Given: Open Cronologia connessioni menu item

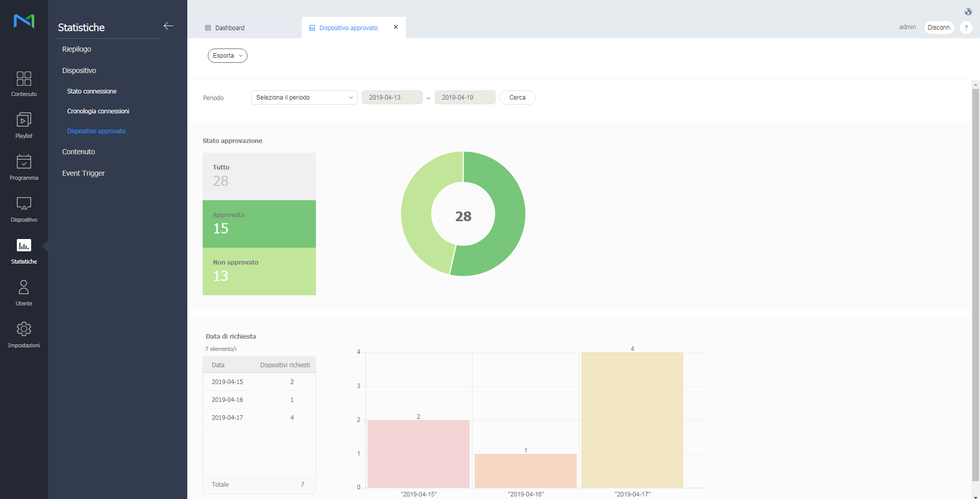Looking at the screenshot, I should (x=98, y=111).
